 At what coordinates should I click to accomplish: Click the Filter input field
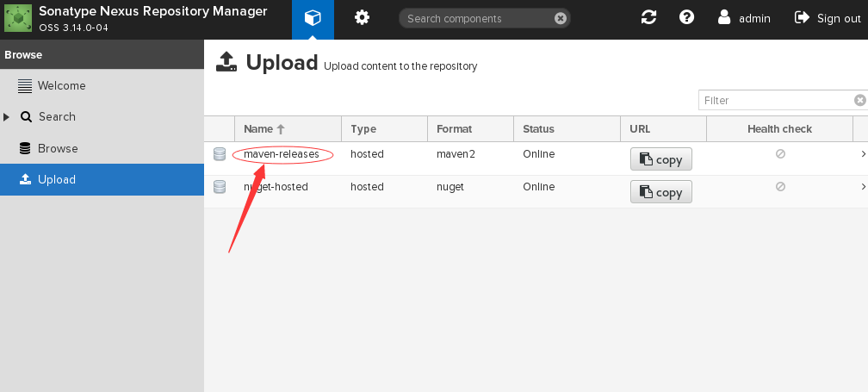(776, 100)
